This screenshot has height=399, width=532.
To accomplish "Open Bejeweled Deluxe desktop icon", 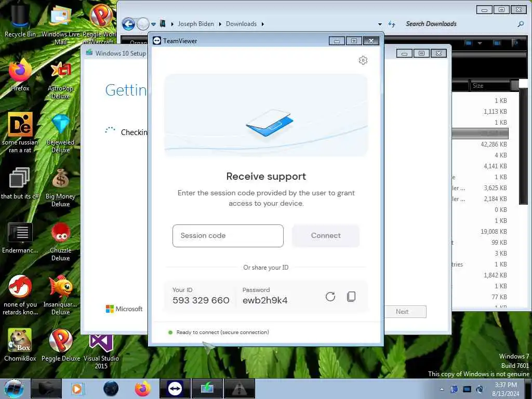I will click(x=60, y=133).
